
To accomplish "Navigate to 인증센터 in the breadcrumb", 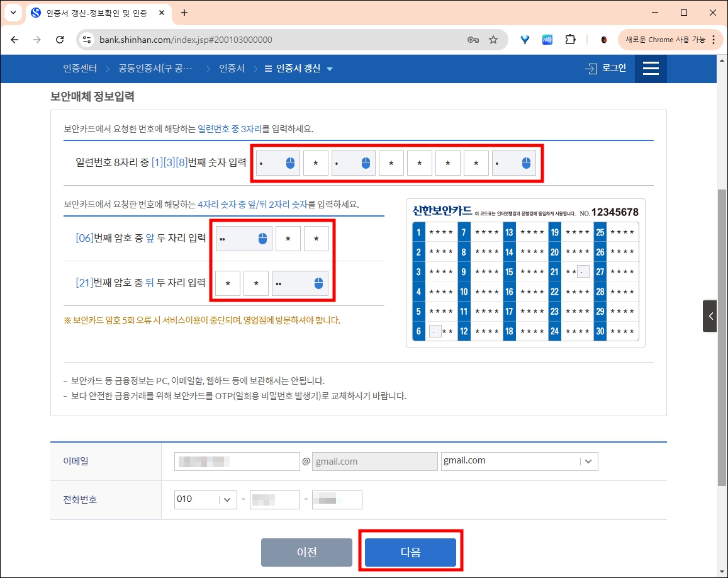I will [80, 69].
